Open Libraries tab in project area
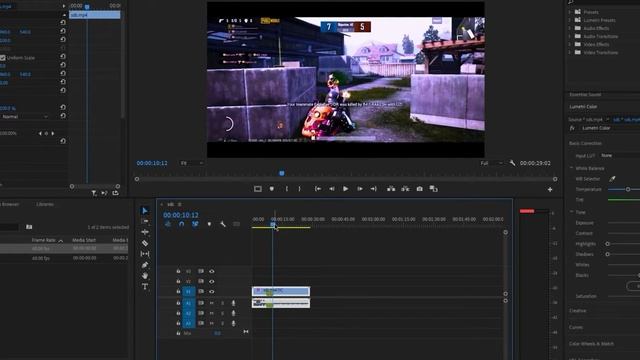Viewport: 640px width, 360px height. [x=45, y=204]
